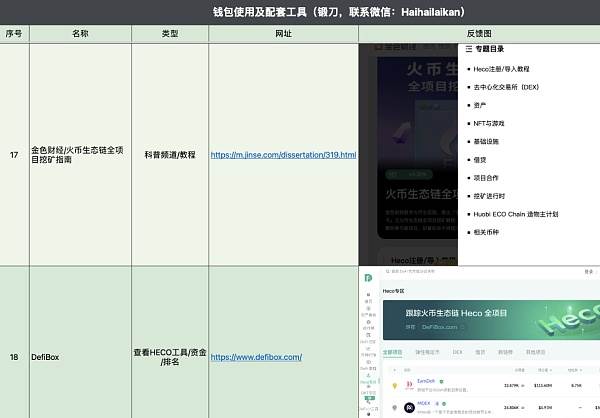The width and height of the screenshot is (600, 418).
Task: Click the EarnDefi project logo
Action: click(x=409, y=385)
